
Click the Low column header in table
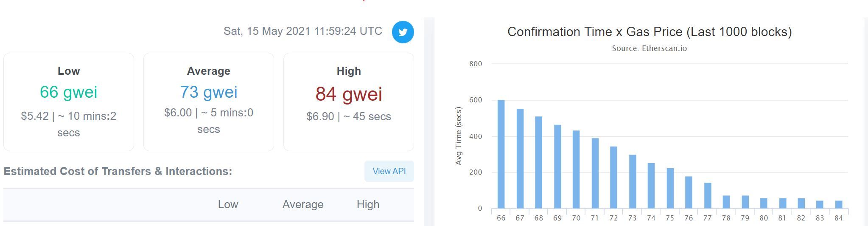coord(228,204)
